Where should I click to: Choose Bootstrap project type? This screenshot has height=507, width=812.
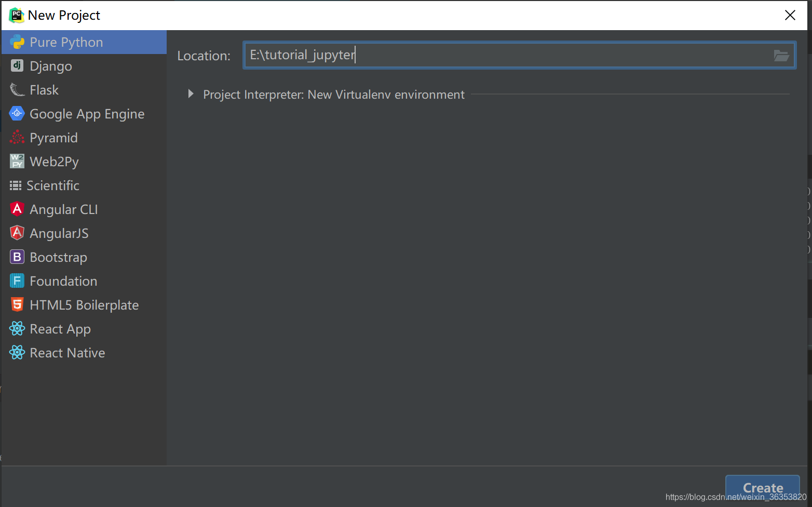click(84, 257)
